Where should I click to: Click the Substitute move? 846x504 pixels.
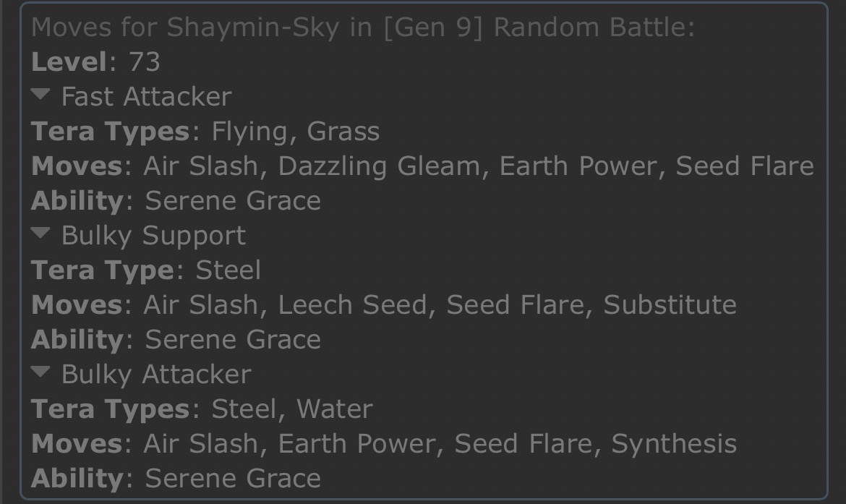(x=670, y=304)
